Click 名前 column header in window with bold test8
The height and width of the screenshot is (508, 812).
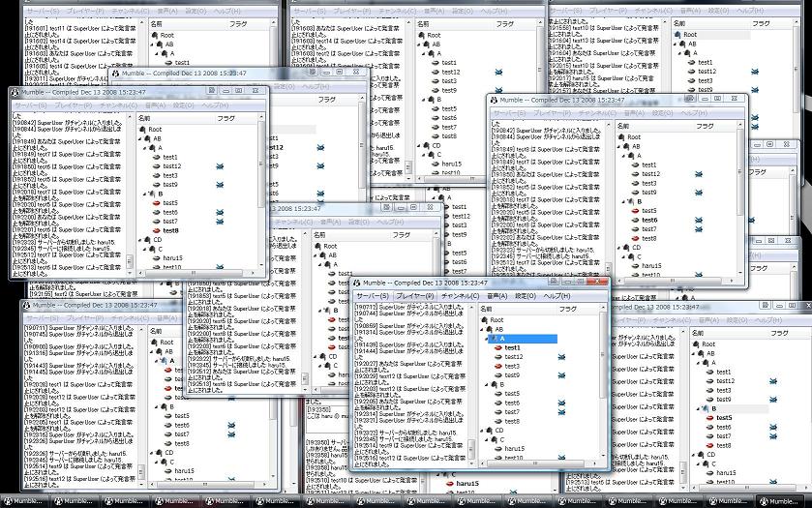[175, 118]
